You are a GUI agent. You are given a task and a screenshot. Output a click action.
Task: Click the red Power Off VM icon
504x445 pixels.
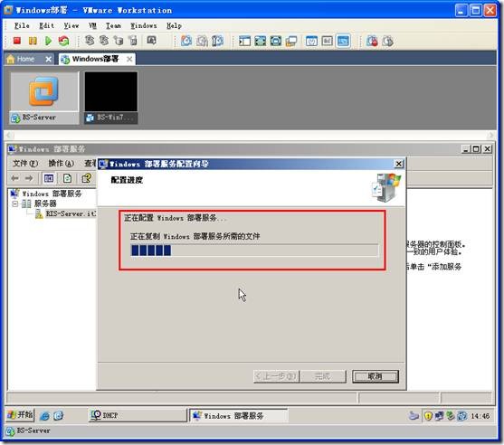pos(16,41)
